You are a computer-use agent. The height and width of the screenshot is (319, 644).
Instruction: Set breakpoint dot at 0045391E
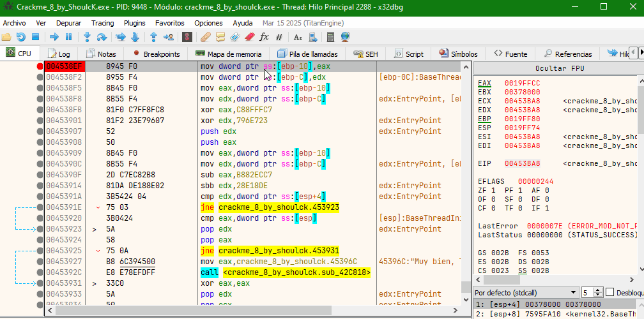[x=40, y=207]
